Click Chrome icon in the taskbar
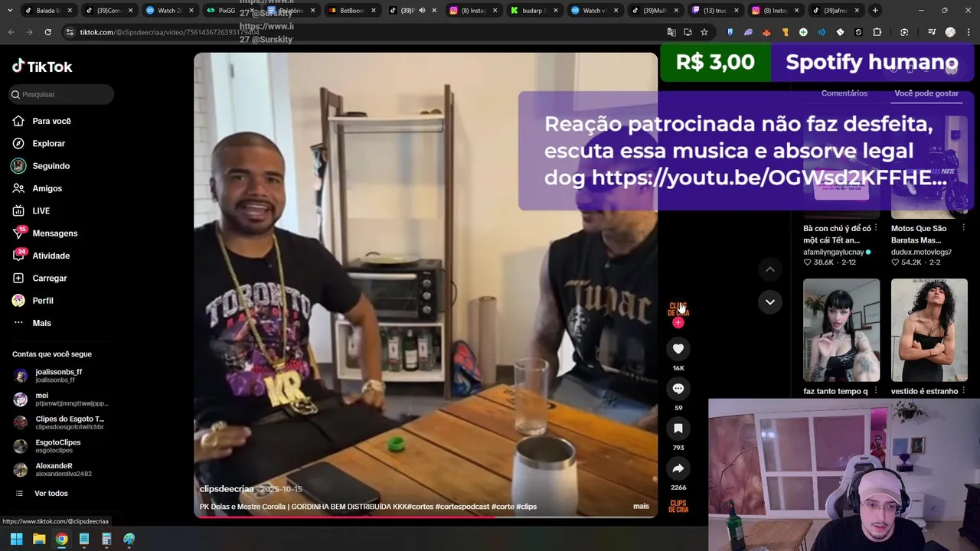The width and height of the screenshot is (980, 551). (x=61, y=539)
